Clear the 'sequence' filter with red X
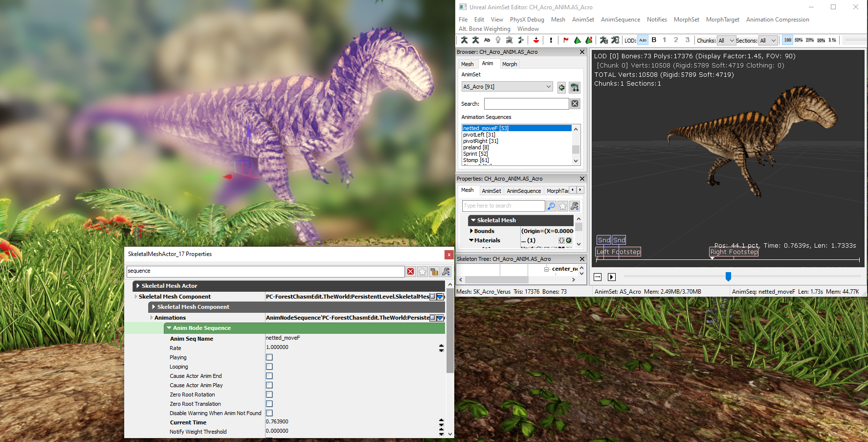 point(411,272)
